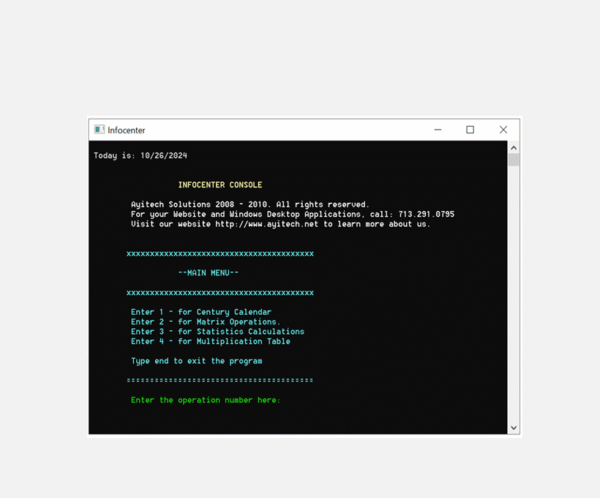The height and width of the screenshot is (498, 600).
Task: Click the scrollbar up arrow
Action: 514,147
